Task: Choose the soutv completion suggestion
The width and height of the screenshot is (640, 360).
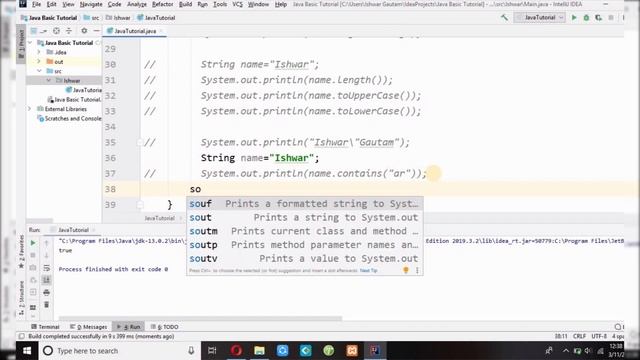Action: [304, 258]
